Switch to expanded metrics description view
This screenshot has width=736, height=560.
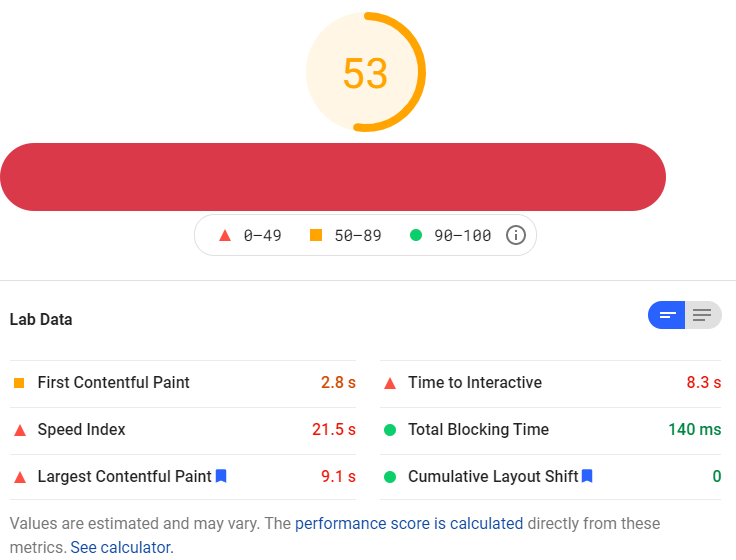point(703,315)
